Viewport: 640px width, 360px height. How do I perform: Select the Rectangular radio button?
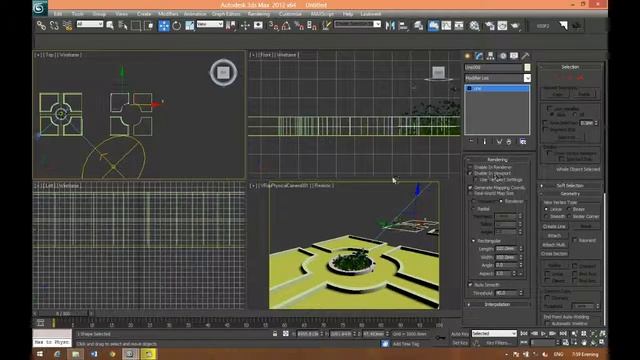click(x=473, y=241)
